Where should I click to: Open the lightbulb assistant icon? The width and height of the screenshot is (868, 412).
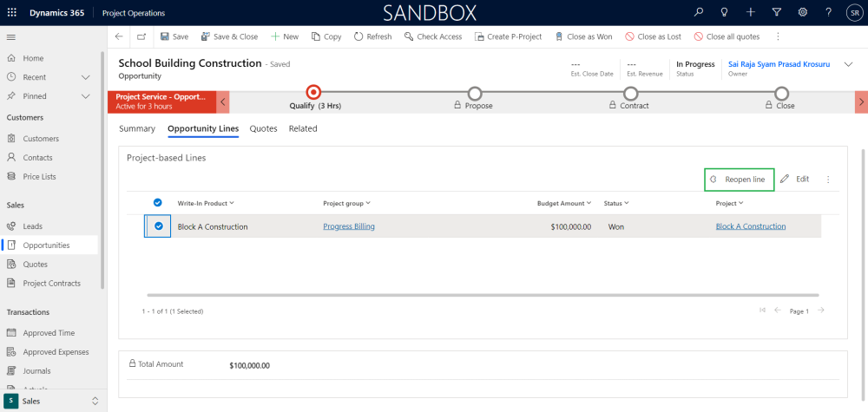tap(724, 13)
